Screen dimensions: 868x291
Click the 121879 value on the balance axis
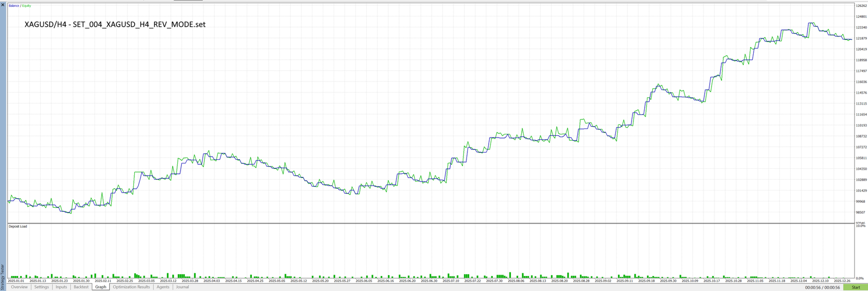pos(861,38)
